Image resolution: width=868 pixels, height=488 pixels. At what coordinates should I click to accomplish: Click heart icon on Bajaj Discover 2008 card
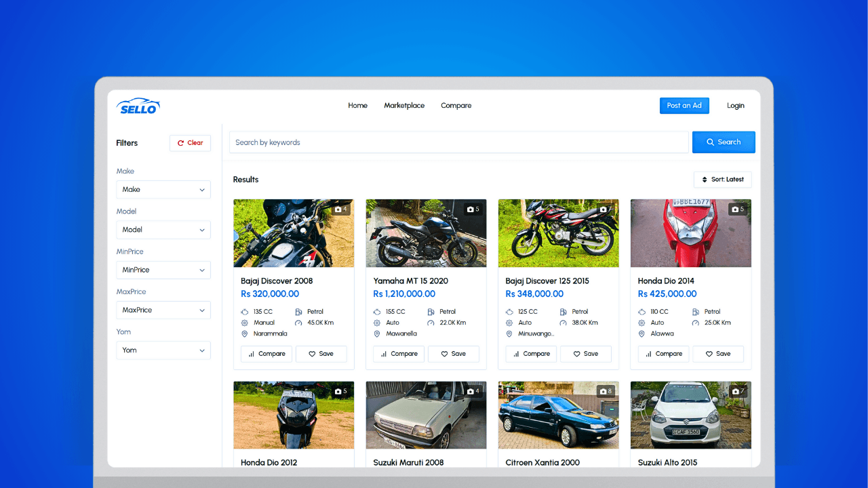pyautogui.click(x=312, y=354)
